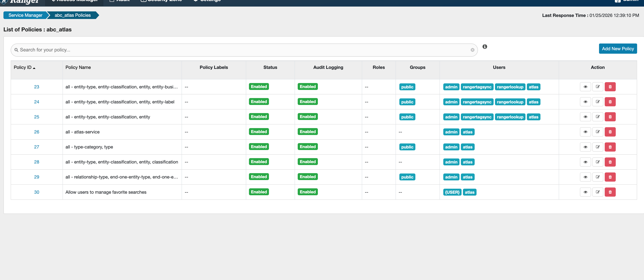
Task: Select the abc_atlas Policies breadcrumb
Action: pos(73,15)
